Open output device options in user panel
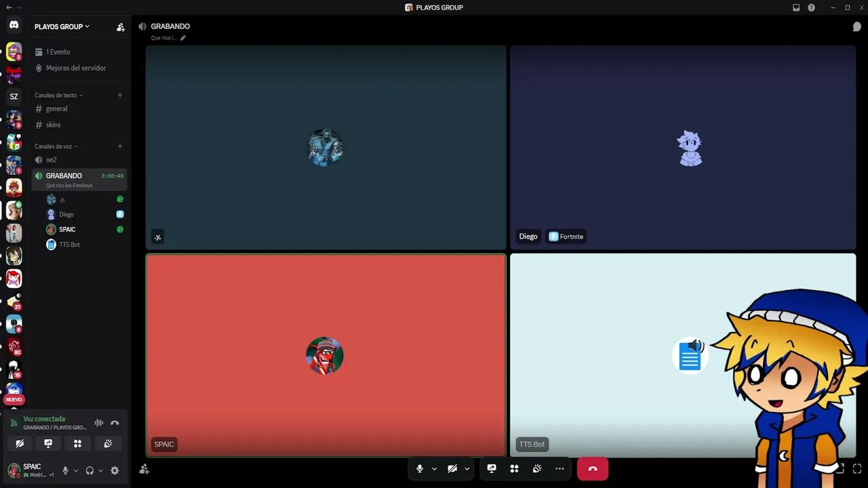The width and height of the screenshot is (868, 488). click(x=100, y=470)
